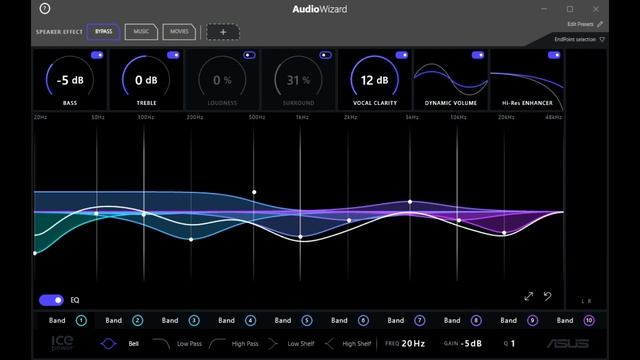Click the High Pass label
This screenshot has width=640, height=360.
pyautogui.click(x=245, y=344)
